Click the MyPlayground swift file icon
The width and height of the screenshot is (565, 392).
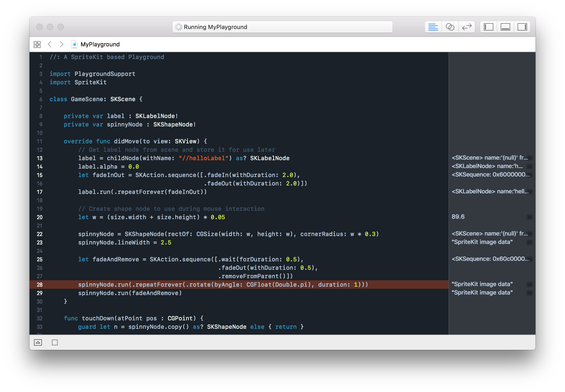point(74,44)
